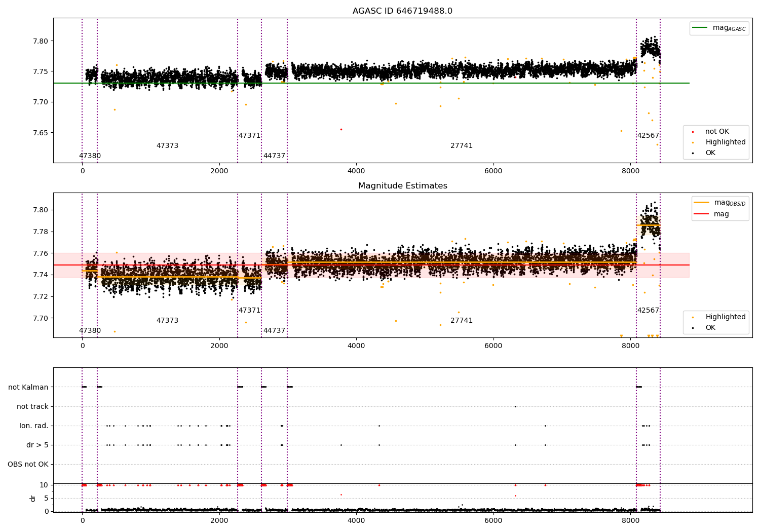
Task: Click OBSID label 42567 in top plot
Action: 648,136
